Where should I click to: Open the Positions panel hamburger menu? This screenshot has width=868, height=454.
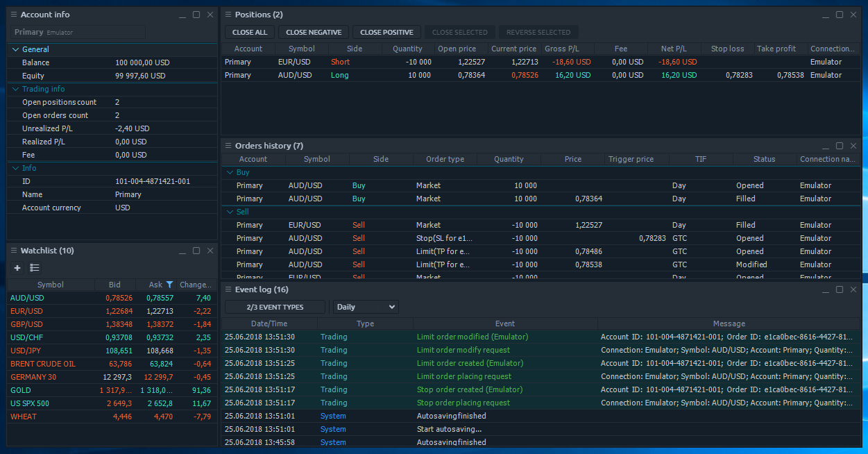coord(228,15)
